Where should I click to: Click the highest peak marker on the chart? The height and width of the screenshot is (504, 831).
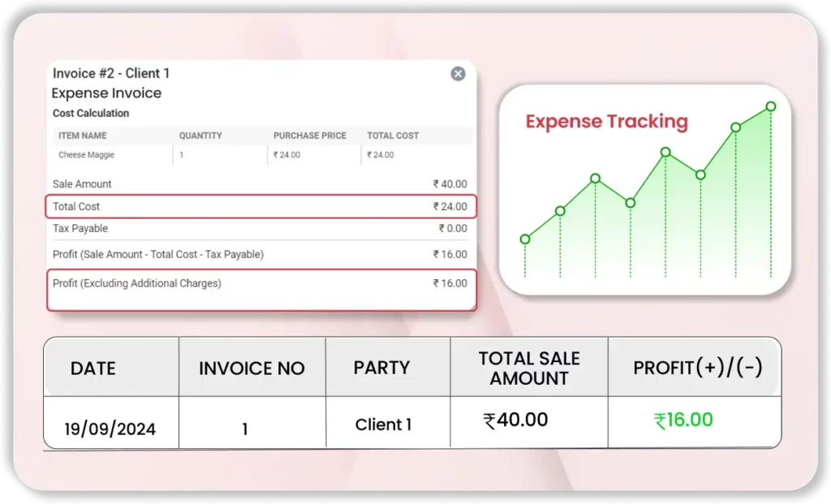click(x=769, y=106)
